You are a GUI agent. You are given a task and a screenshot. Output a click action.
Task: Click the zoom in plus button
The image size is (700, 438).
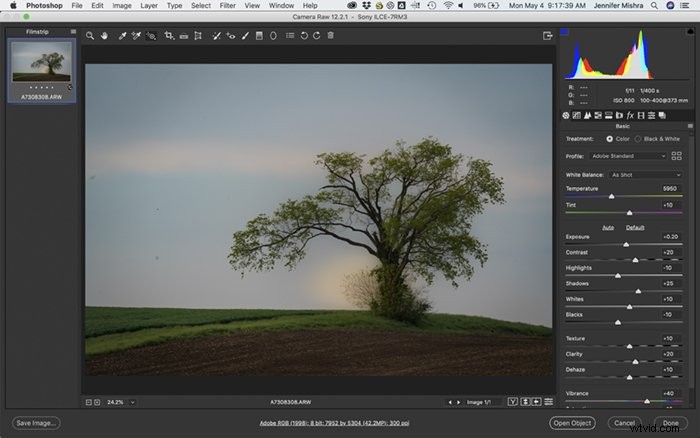tap(97, 402)
